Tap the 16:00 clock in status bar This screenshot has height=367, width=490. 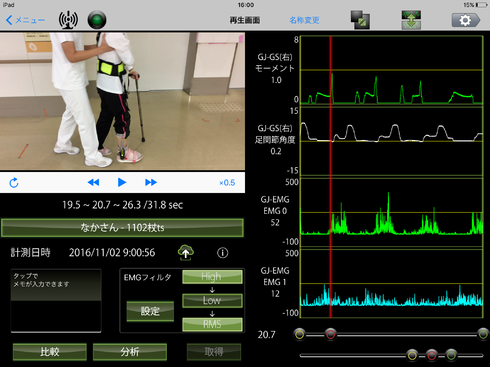tap(246, 5)
